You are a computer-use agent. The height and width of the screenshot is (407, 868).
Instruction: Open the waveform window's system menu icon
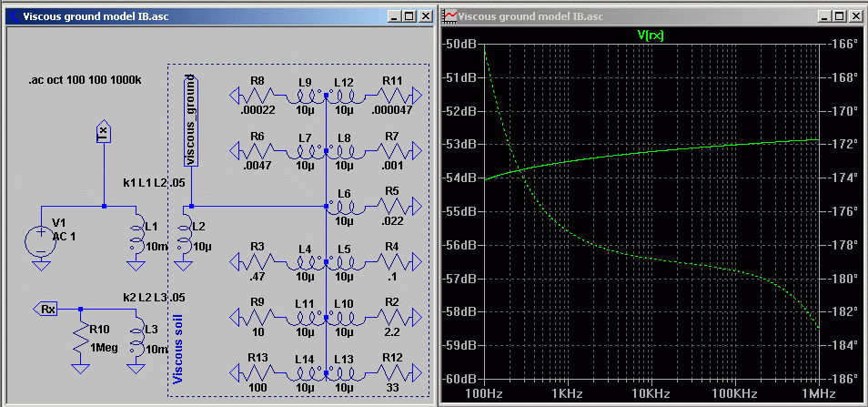coord(449,16)
